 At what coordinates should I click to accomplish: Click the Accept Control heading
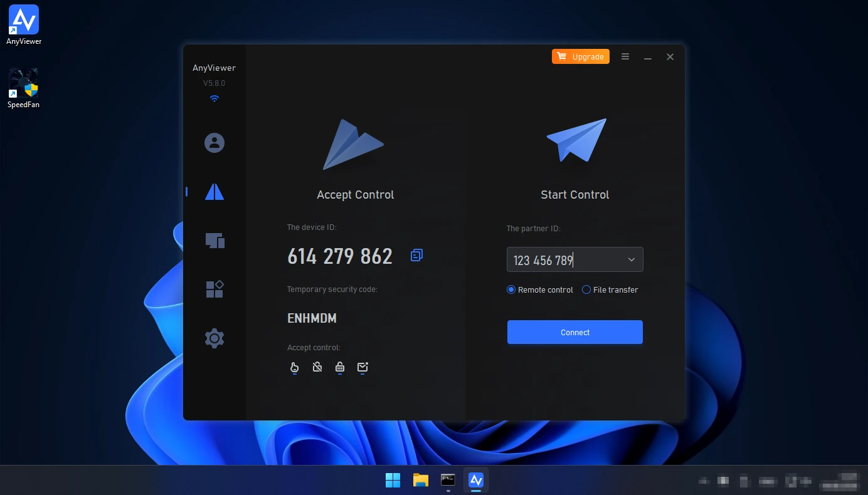(356, 195)
